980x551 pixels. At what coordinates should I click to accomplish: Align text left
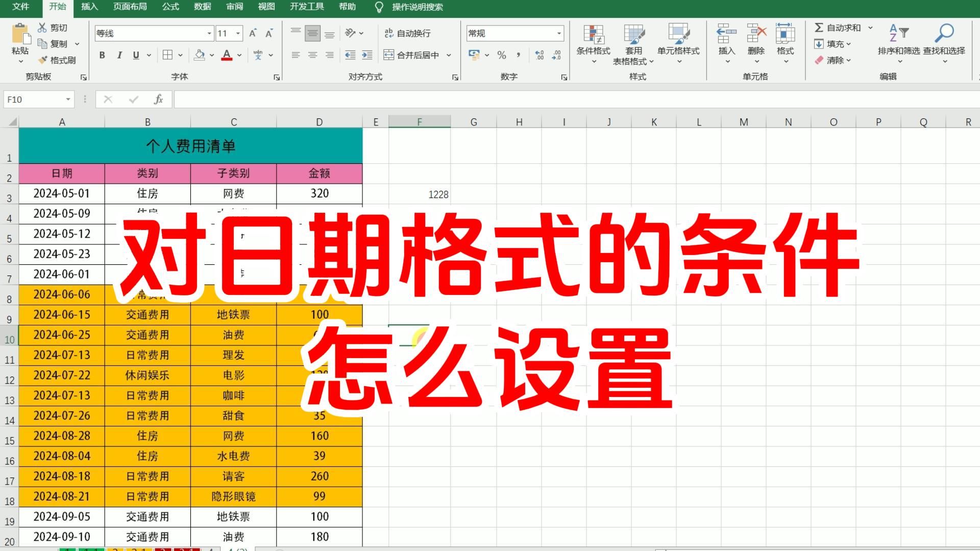coord(296,55)
